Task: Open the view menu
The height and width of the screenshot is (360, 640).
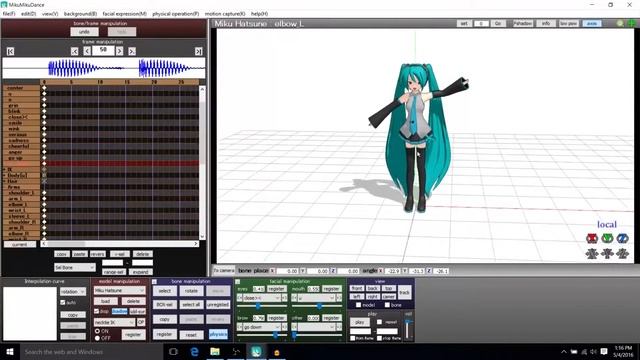Action: coord(50,14)
